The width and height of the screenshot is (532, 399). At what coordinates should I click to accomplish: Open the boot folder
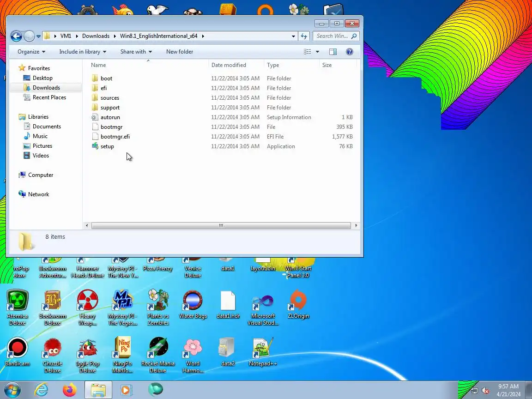106,79
